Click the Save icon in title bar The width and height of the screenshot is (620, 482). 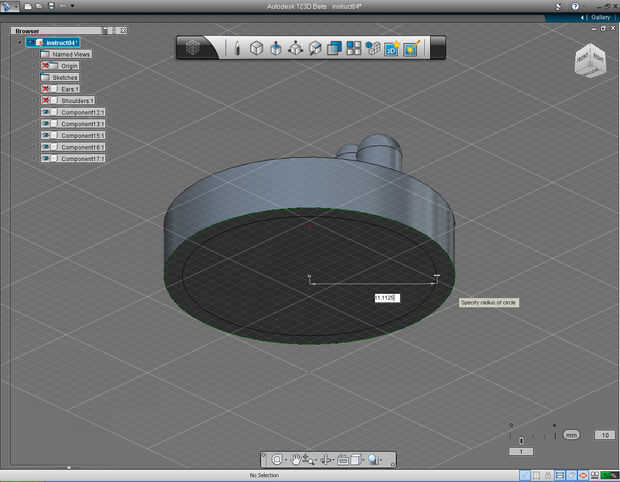click(x=51, y=6)
